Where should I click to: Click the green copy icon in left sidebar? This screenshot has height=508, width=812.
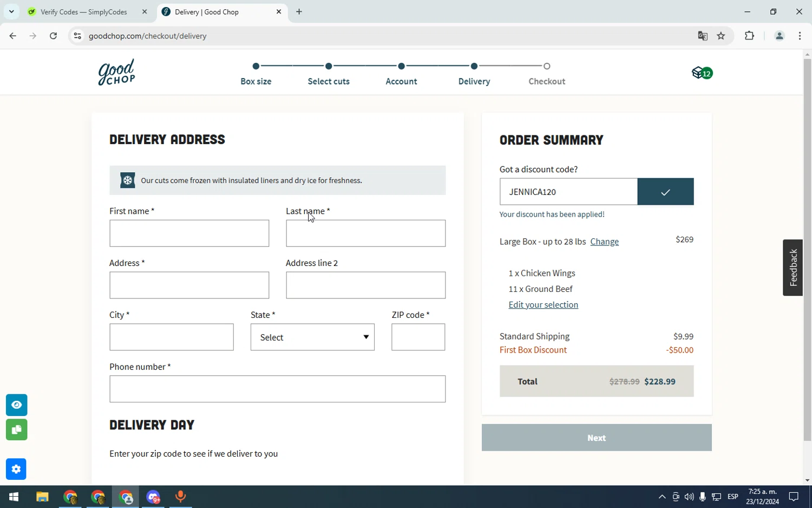pos(16,430)
